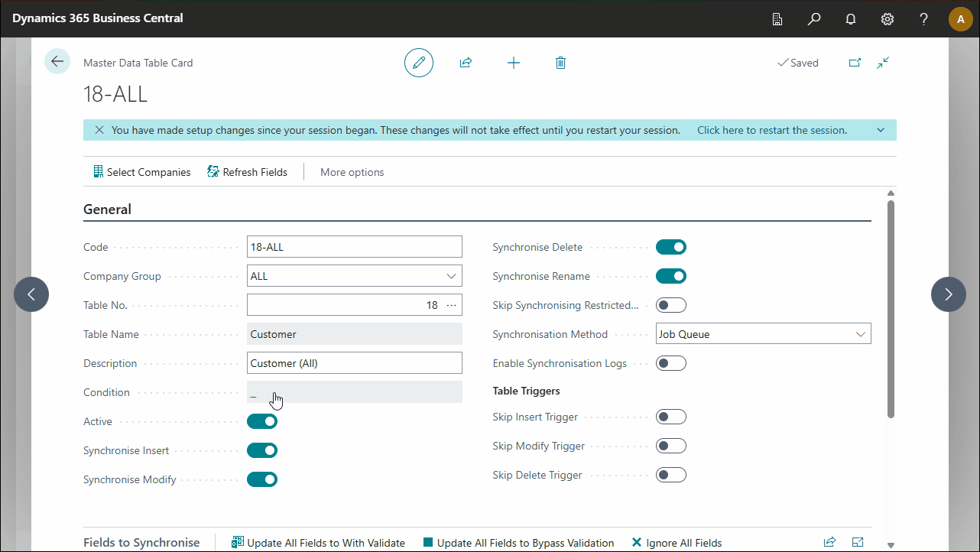
Task: Toggle Synchronise Rename switch
Action: 671,276
